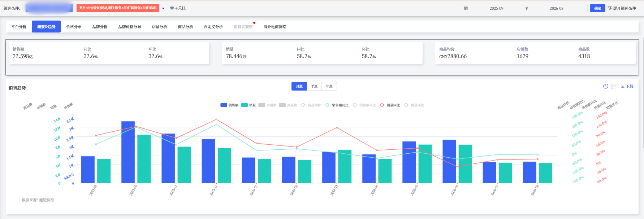Screen dimensions: 644x219
Task: Click the 商品均价 value CNY2880.66
Action: pos(453,56)
